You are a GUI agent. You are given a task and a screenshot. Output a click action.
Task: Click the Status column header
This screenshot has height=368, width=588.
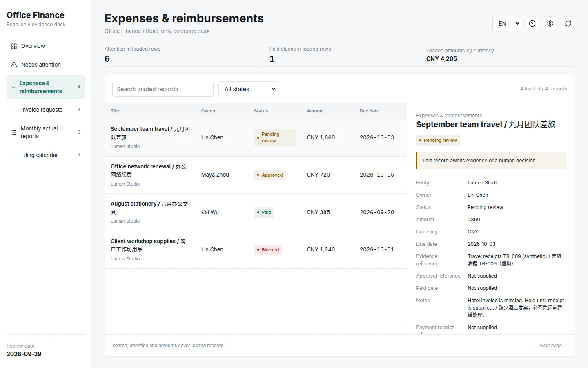(x=261, y=111)
